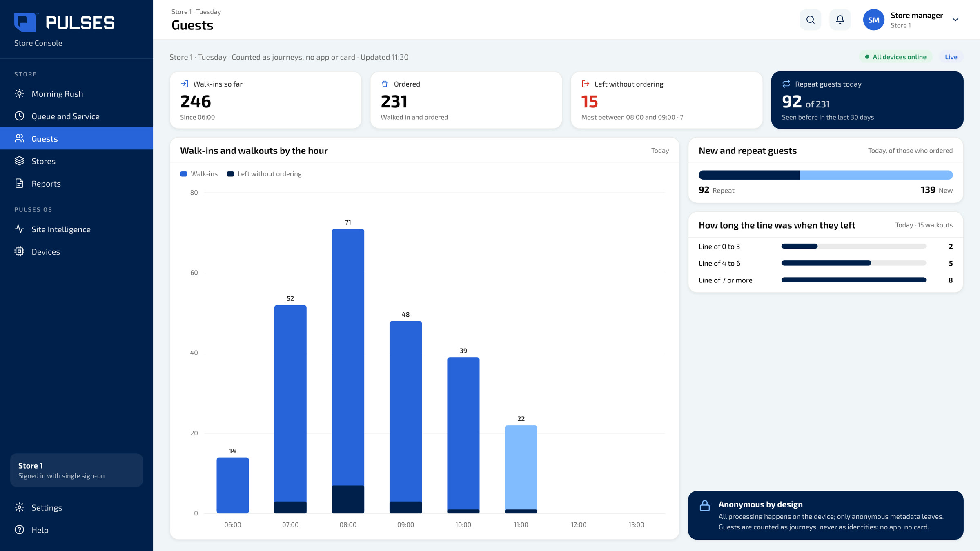Click the 07:00 bar labeled 52
The image size is (980, 551).
click(290, 409)
